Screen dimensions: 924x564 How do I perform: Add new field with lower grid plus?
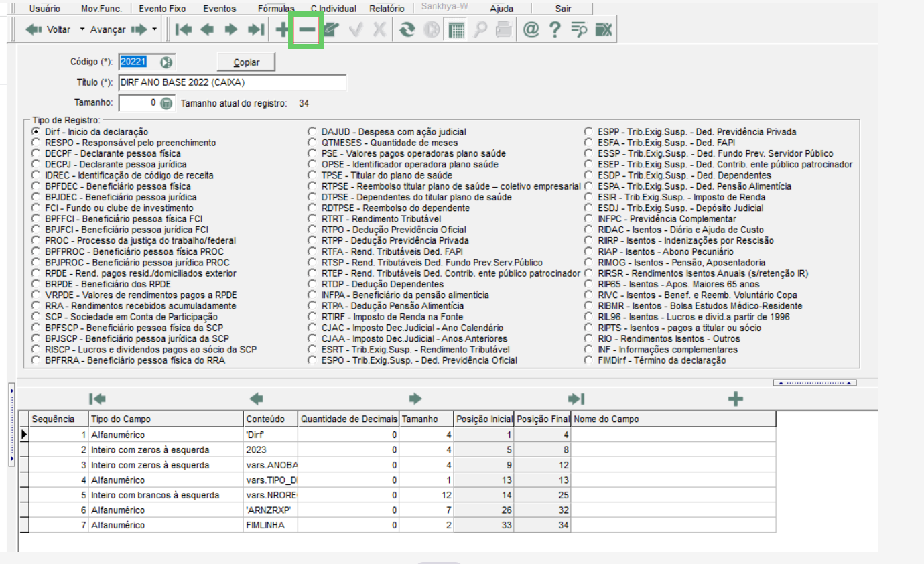coord(736,399)
